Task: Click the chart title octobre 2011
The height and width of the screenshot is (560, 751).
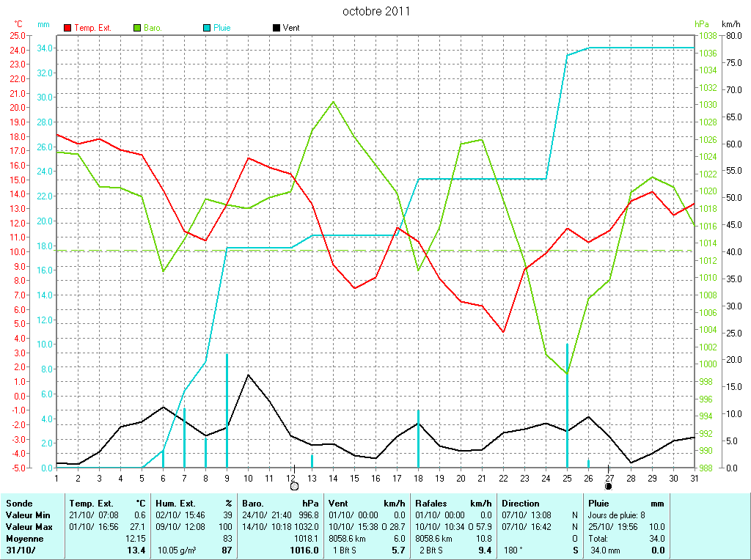Action: click(x=376, y=11)
